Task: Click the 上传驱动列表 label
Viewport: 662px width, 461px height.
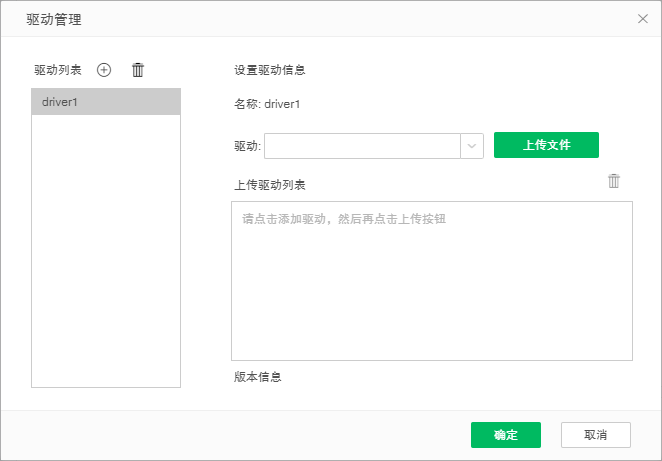Action: [x=269, y=185]
